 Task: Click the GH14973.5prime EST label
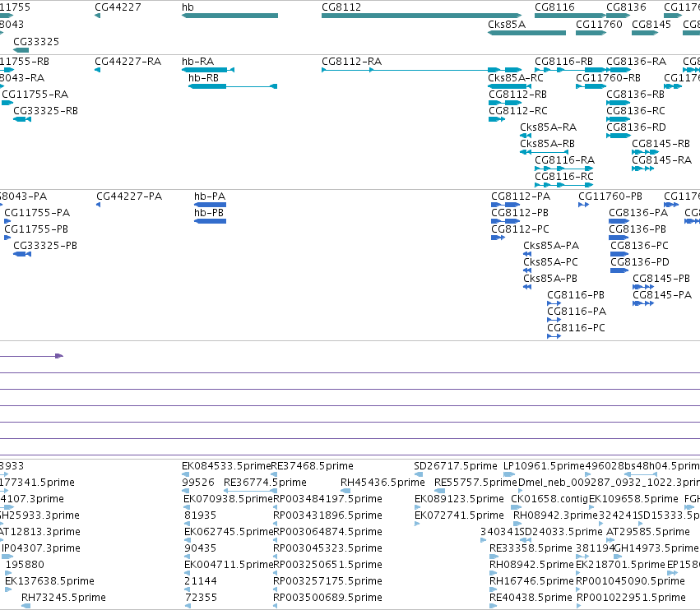656,548
